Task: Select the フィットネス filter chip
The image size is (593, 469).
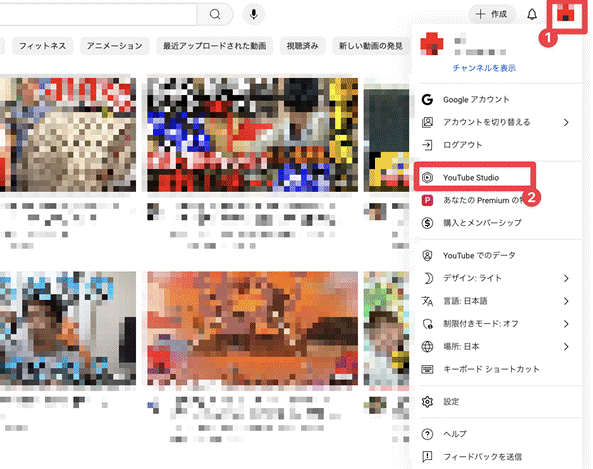Action: [x=42, y=46]
